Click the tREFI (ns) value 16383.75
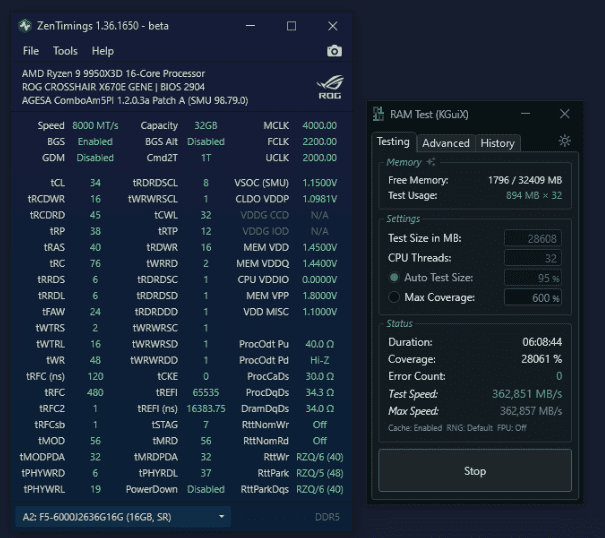Viewport: 605px width, 538px height. pos(206,408)
